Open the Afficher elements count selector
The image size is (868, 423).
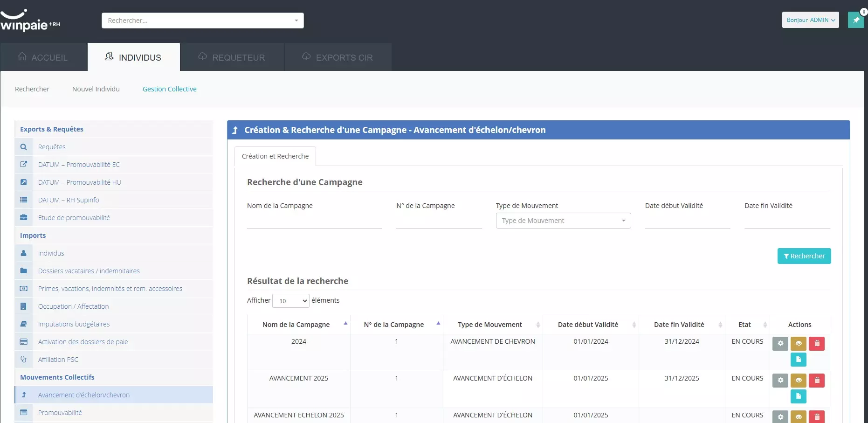(x=291, y=301)
